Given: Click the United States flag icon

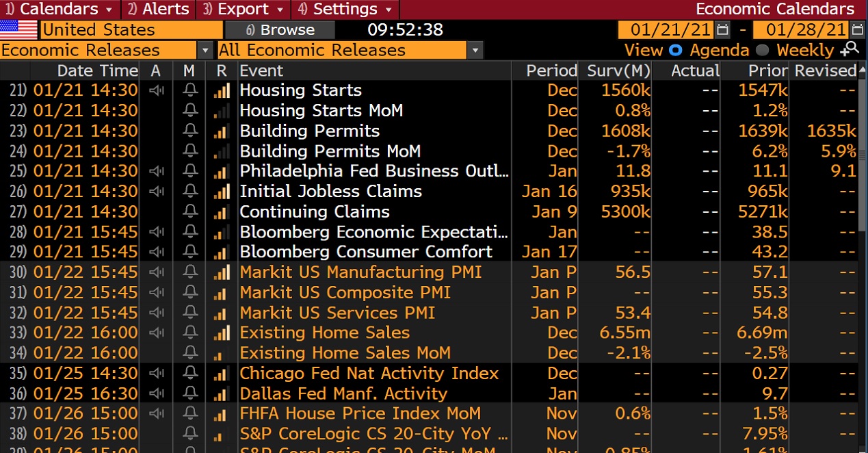Looking at the screenshot, I should tap(18, 29).
